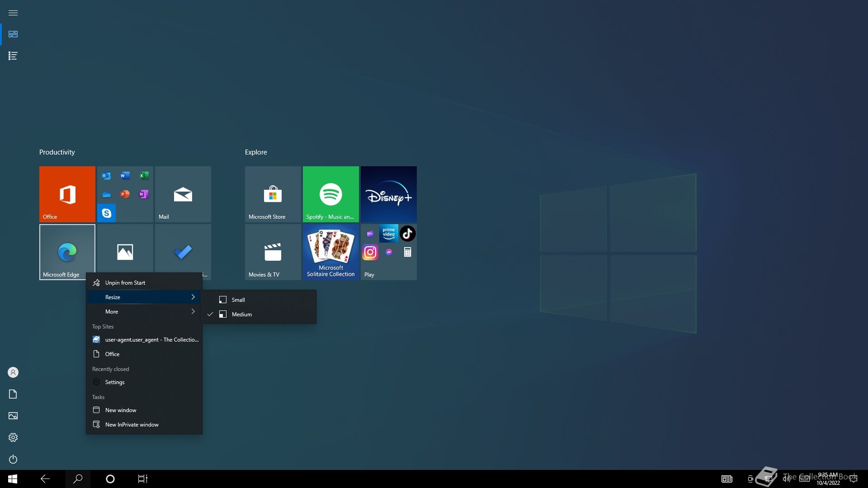Open the Microsoft To Do checkmark tile
868x488 pixels.
tap(183, 249)
